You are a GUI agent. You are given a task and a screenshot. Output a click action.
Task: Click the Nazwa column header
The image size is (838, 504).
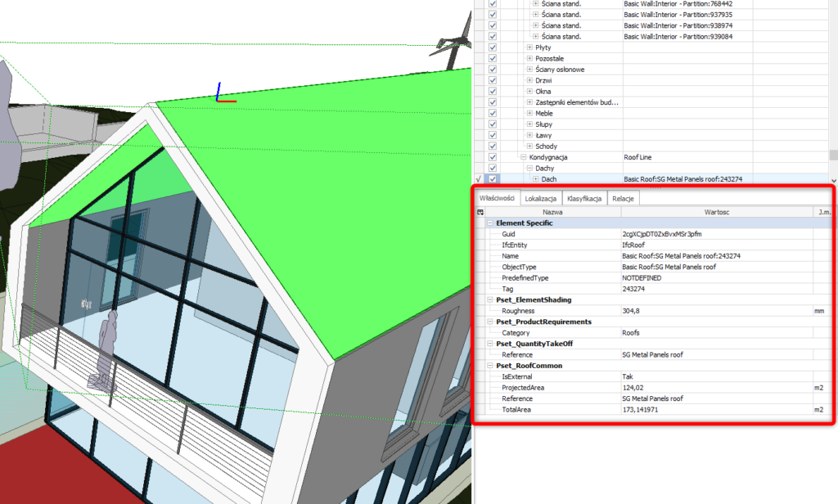(x=552, y=212)
